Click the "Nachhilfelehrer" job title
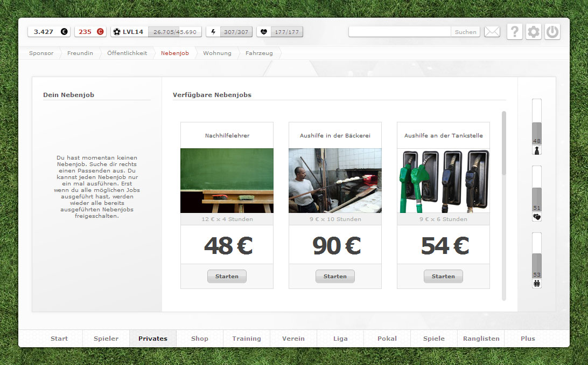588x365 pixels. [x=227, y=135]
